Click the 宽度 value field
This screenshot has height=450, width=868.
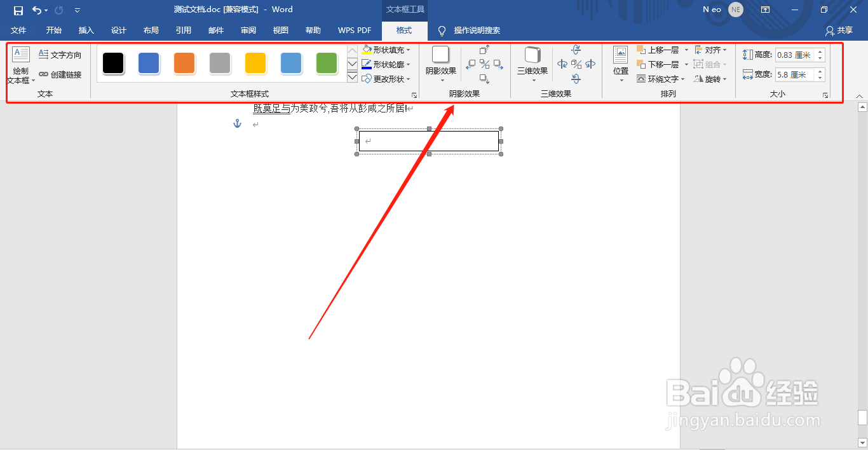tap(795, 74)
